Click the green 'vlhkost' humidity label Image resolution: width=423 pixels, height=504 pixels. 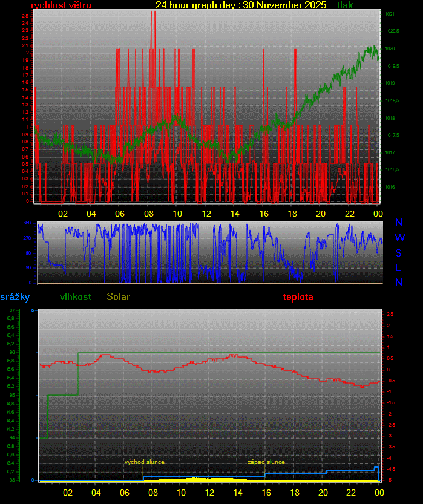point(76,297)
